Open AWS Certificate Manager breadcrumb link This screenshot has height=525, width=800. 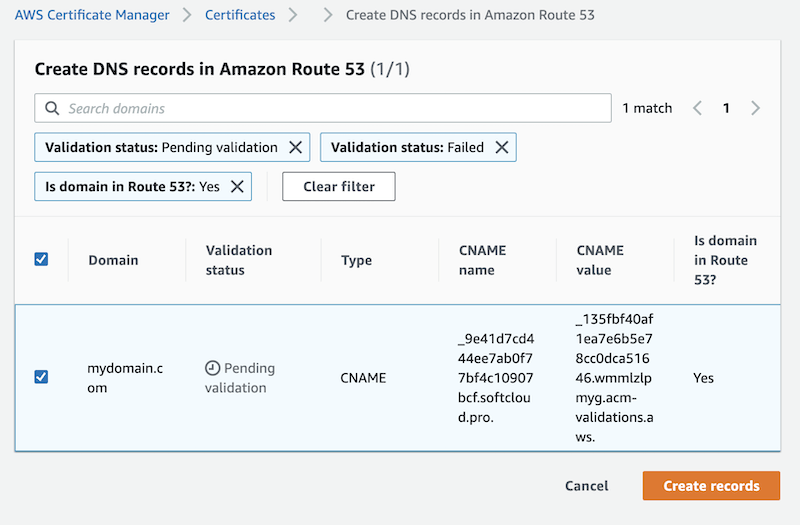click(x=92, y=15)
